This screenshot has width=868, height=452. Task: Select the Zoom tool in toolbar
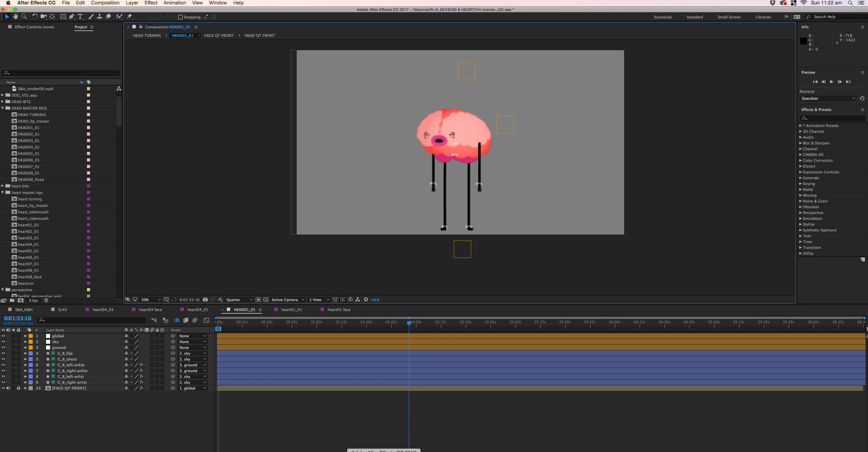(x=24, y=16)
